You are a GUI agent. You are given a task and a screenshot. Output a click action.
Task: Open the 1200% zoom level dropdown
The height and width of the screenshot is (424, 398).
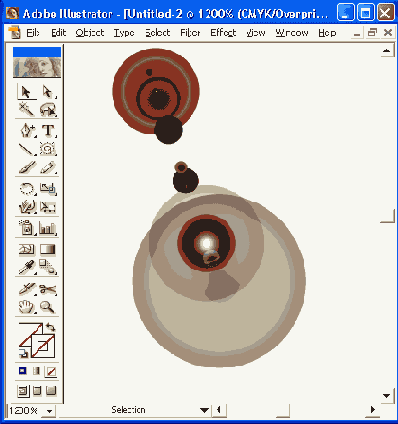pyautogui.click(x=50, y=411)
